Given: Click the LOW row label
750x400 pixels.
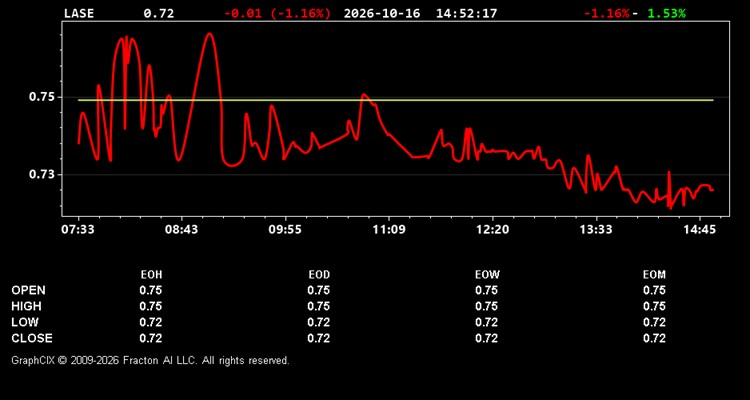Looking at the screenshot, I should pyautogui.click(x=25, y=322).
